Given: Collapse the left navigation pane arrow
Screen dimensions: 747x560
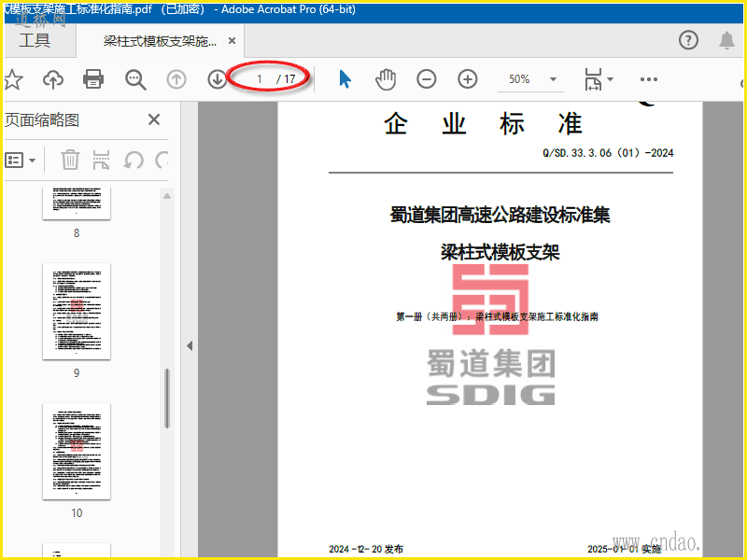Looking at the screenshot, I should (190, 345).
